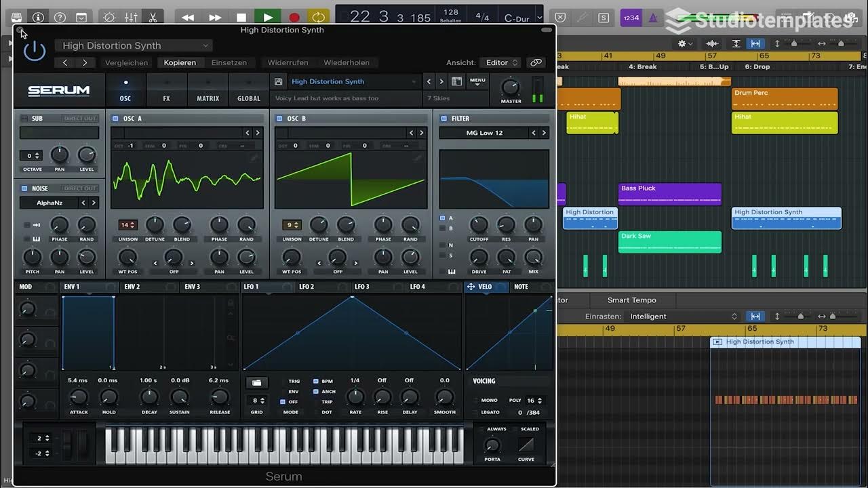Toggle the NOISE oscillator checkbox
This screenshot has width=868, height=488.
24,188
